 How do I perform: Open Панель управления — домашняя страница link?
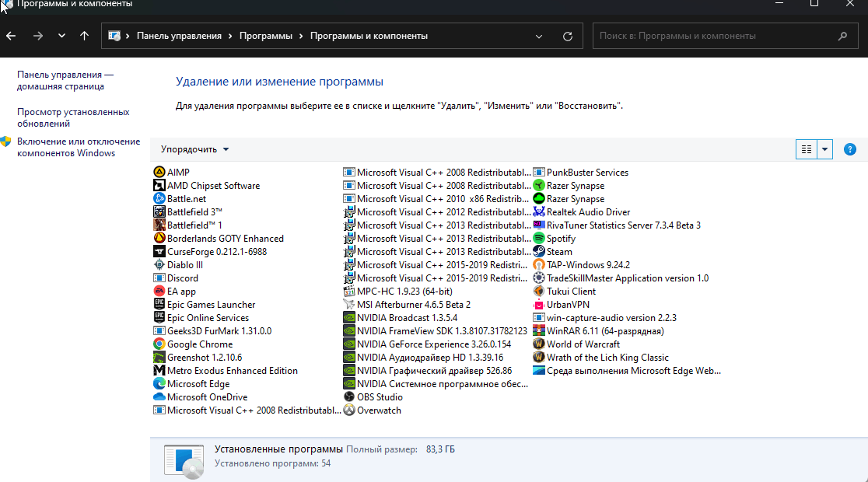point(65,80)
